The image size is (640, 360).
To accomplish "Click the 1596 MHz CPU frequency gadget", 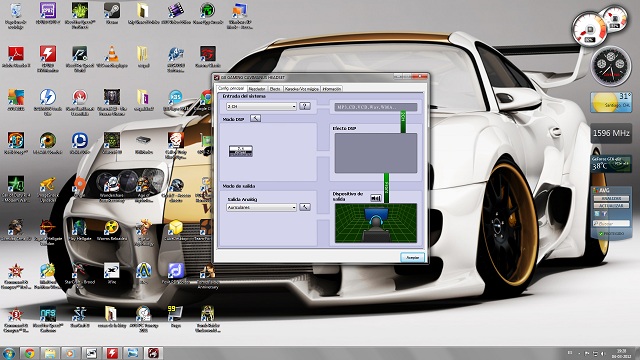I will (611, 133).
